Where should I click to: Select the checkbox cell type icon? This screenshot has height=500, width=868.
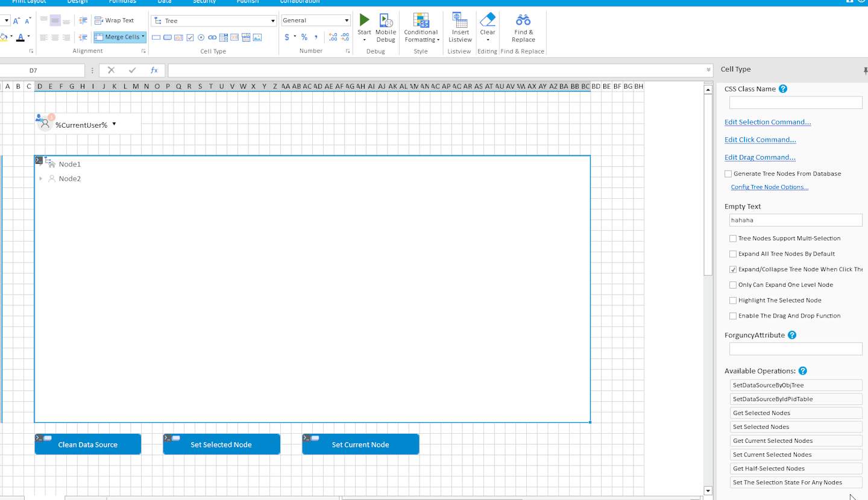pyautogui.click(x=190, y=37)
